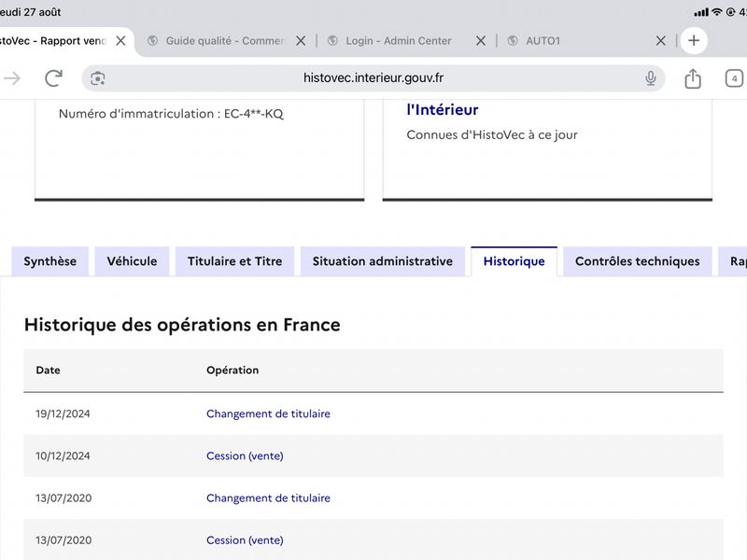Click the Date column header
747x560 pixels.
(49, 371)
